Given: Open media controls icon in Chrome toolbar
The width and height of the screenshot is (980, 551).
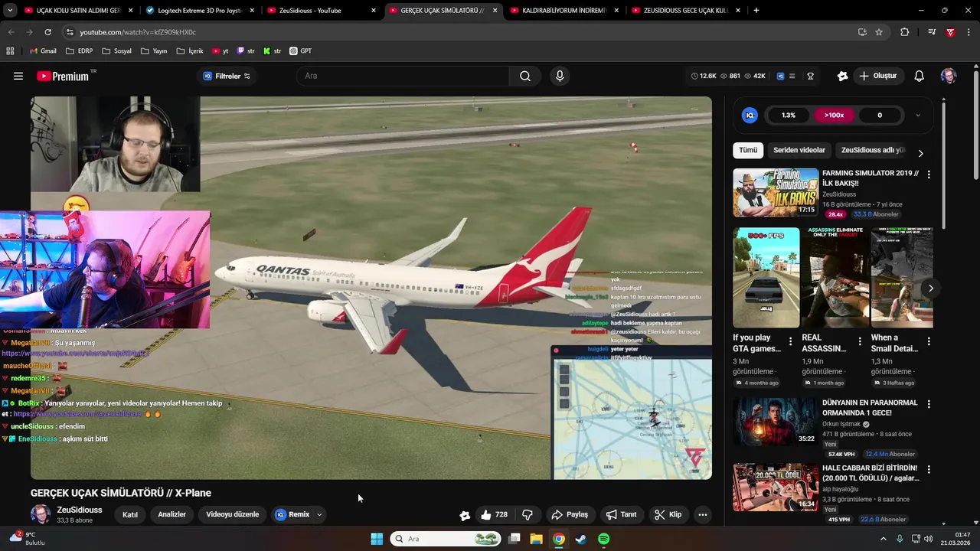Looking at the screenshot, I should point(932,32).
